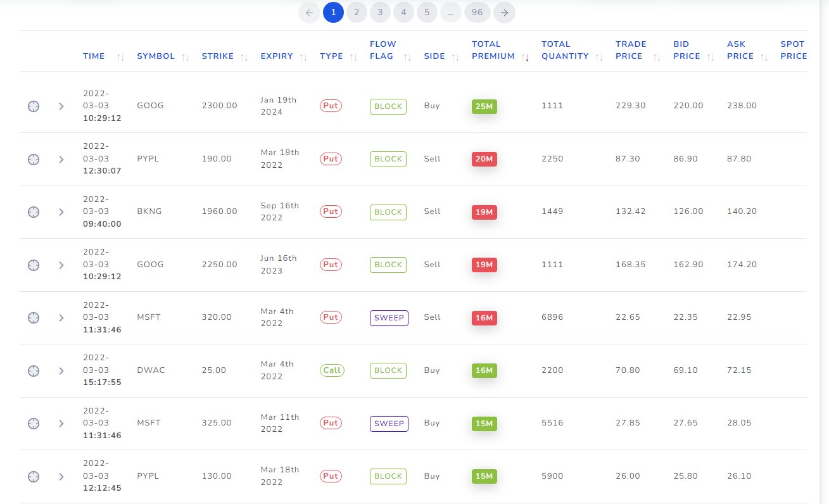Click the SWEEP flag in MSFT 325.00 row
The height and width of the screenshot is (504, 829).
point(389,423)
